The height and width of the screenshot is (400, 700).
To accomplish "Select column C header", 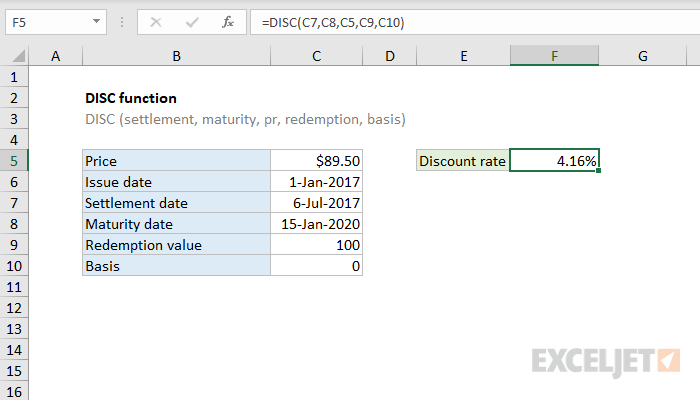I will click(317, 56).
